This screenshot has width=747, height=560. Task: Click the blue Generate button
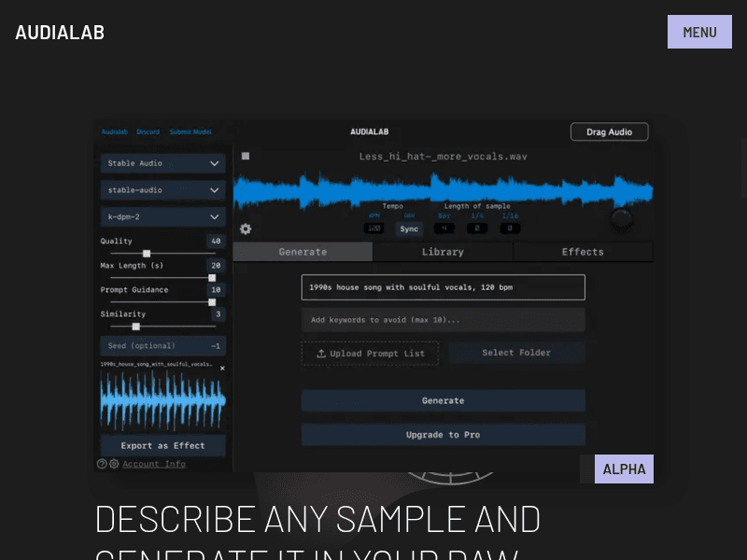pyautogui.click(x=443, y=400)
